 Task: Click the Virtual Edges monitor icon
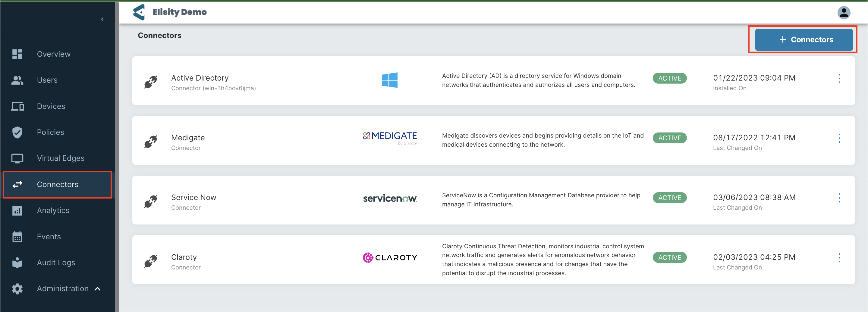click(17, 158)
